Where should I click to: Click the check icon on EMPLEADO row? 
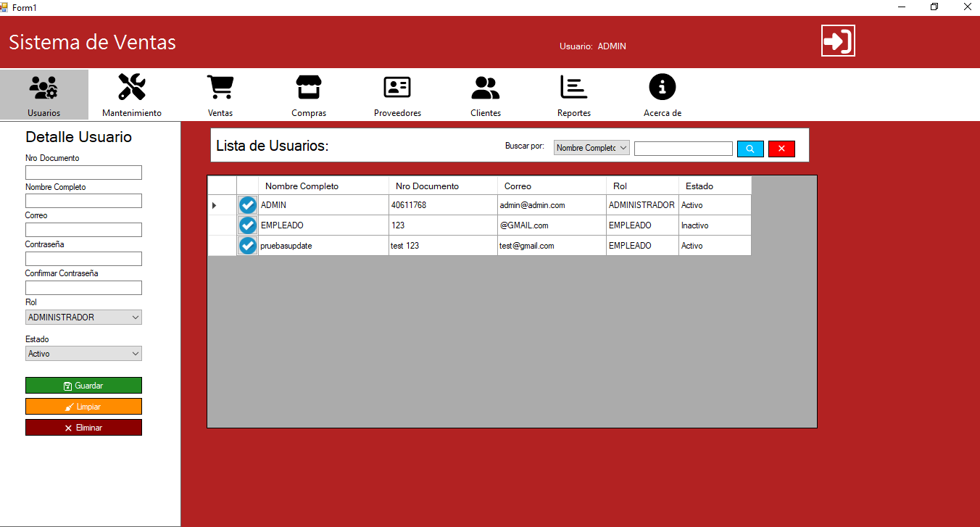247,225
